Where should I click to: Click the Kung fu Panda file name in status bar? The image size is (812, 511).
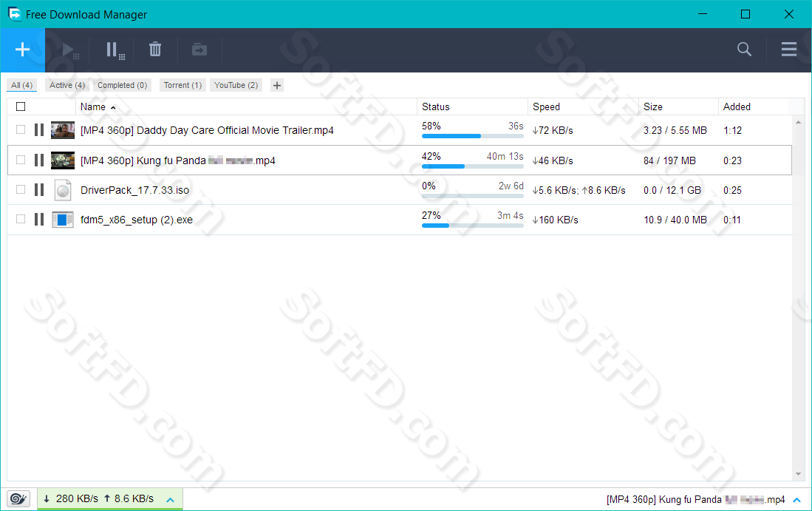(695, 500)
